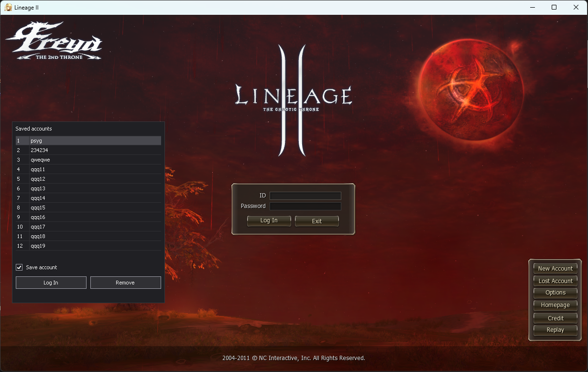Screen dimensions: 588x372
Task: Click the Lost Account button
Action: pos(555,281)
